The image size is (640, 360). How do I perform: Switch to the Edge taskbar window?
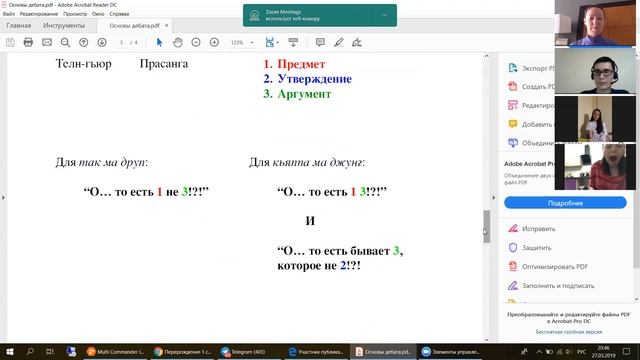point(316,351)
